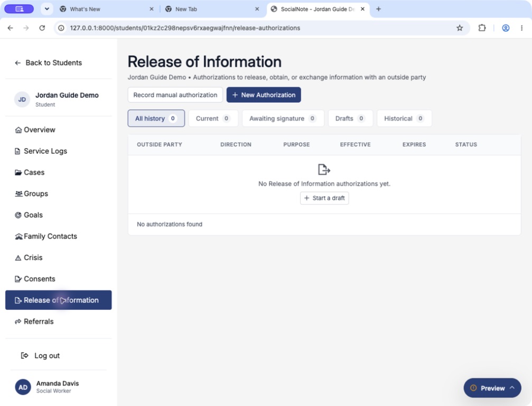Click Record manual authorization button

click(175, 95)
